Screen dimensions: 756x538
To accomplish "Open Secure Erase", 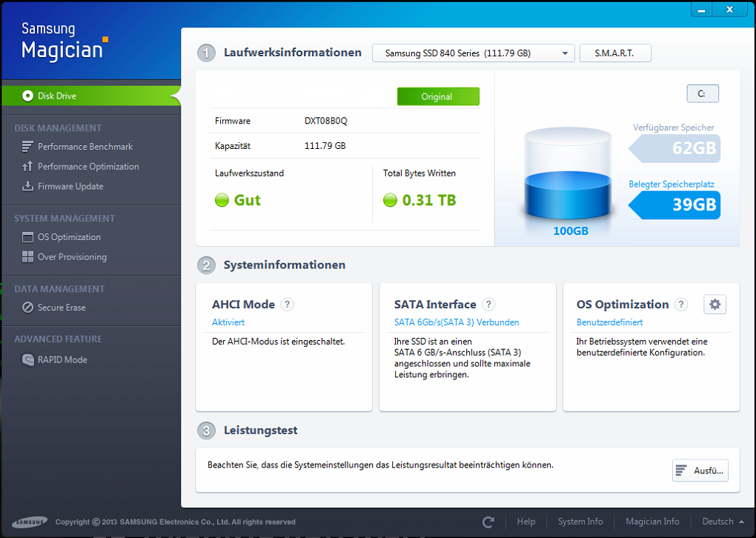I will 62,308.
